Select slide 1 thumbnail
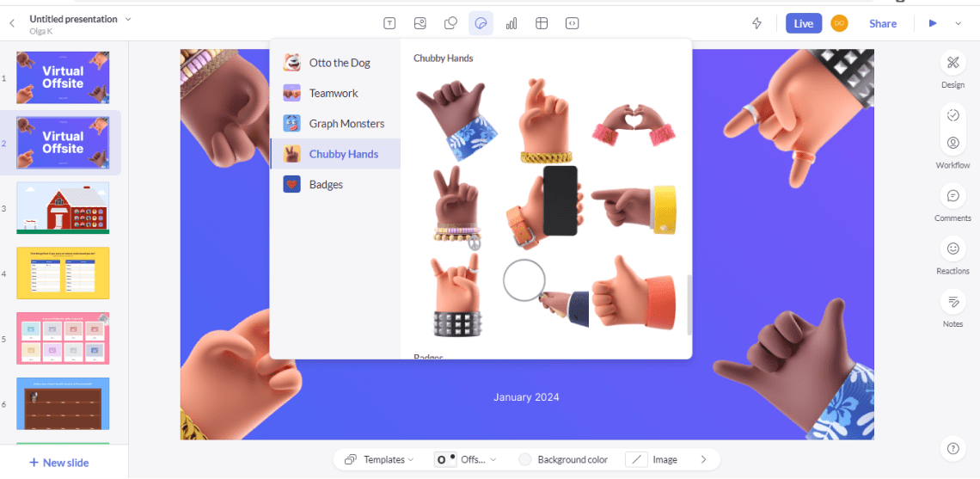 [x=63, y=77]
